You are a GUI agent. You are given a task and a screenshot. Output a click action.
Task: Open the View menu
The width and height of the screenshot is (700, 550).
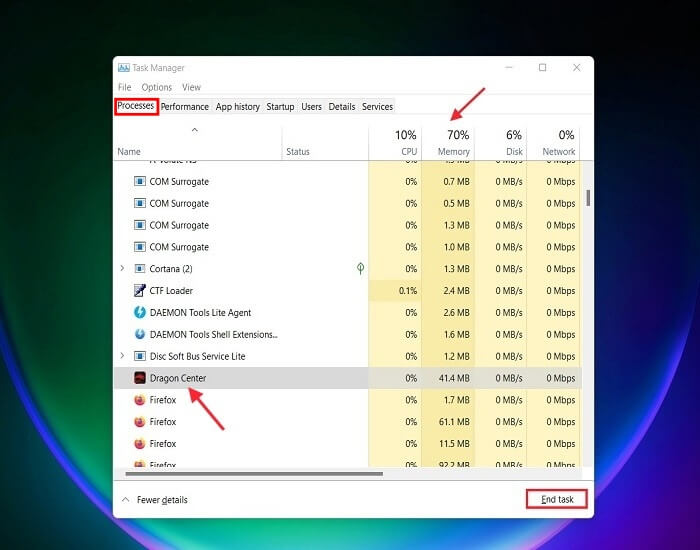tap(192, 87)
